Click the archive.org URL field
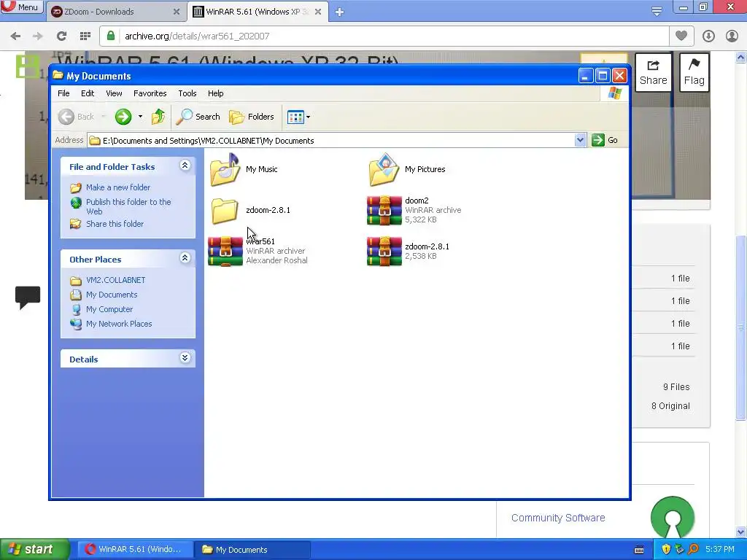The image size is (747, 560). click(384, 36)
